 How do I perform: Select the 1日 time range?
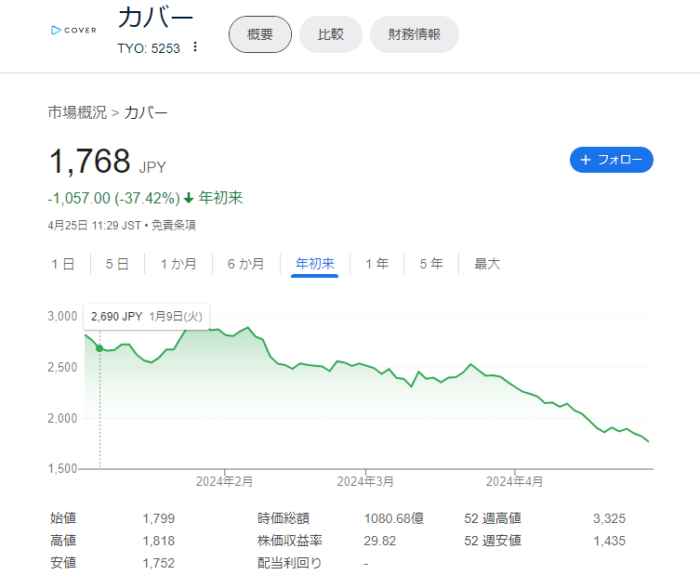point(63,264)
